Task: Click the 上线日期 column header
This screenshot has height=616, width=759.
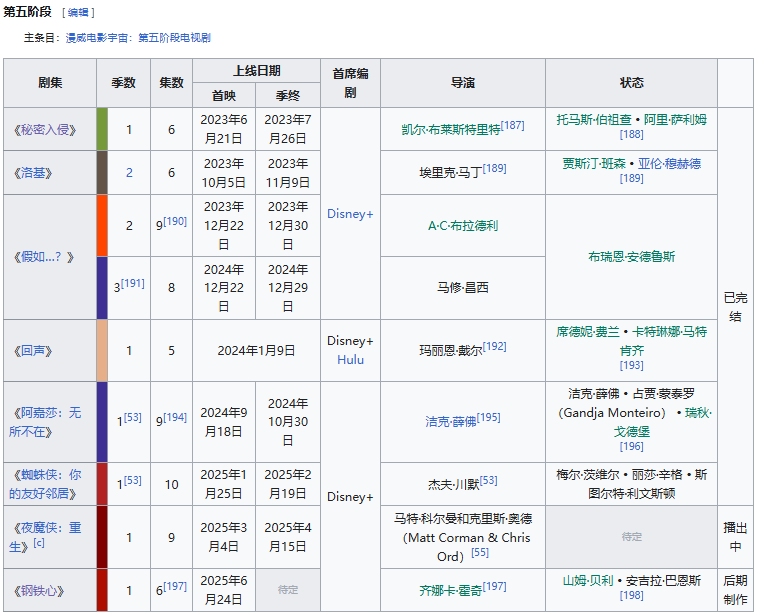Action: (x=257, y=71)
